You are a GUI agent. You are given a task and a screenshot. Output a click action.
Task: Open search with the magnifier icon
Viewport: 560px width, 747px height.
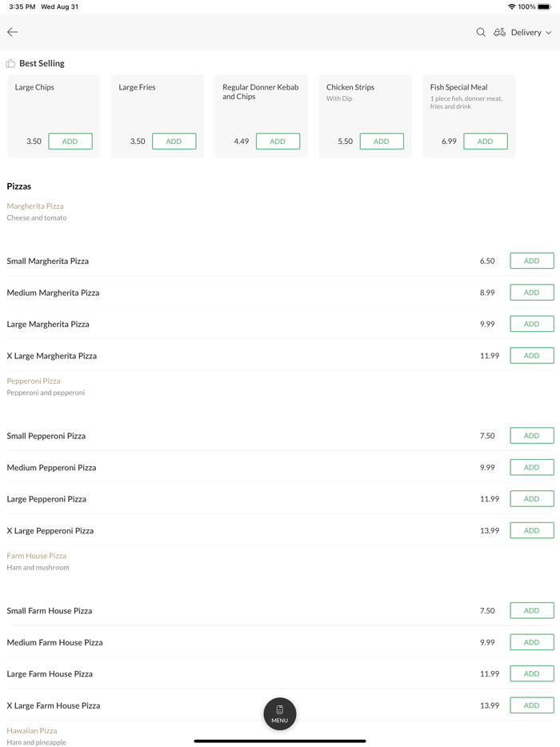pos(481,32)
